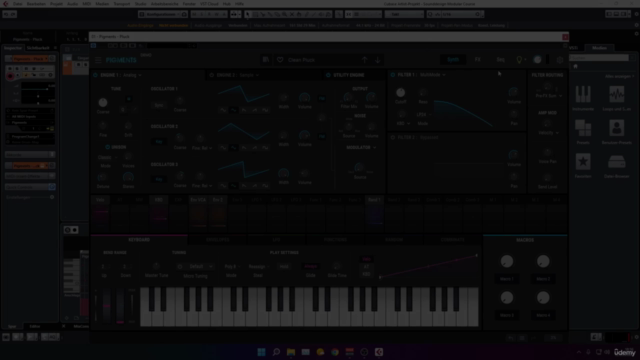Open Pigments settings gear icon
This screenshot has width=640, height=360.
[560, 60]
